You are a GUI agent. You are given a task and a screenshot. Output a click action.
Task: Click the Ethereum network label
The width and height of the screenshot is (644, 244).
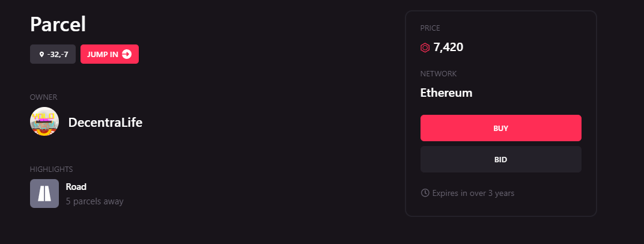click(446, 93)
